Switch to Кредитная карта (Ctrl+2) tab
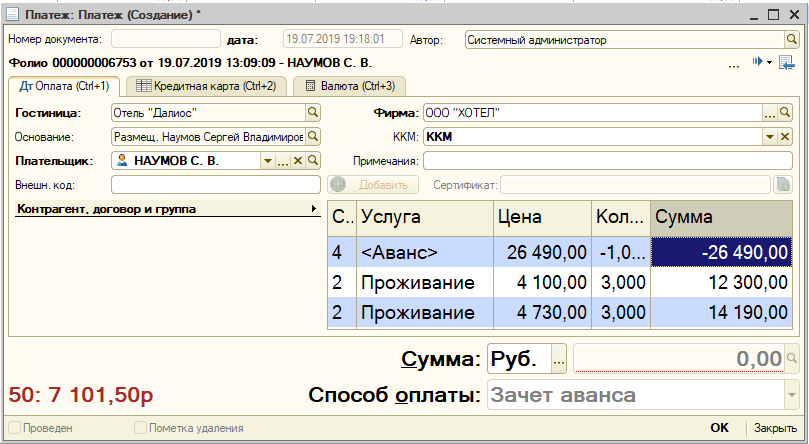The image size is (809, 444). 206,86
